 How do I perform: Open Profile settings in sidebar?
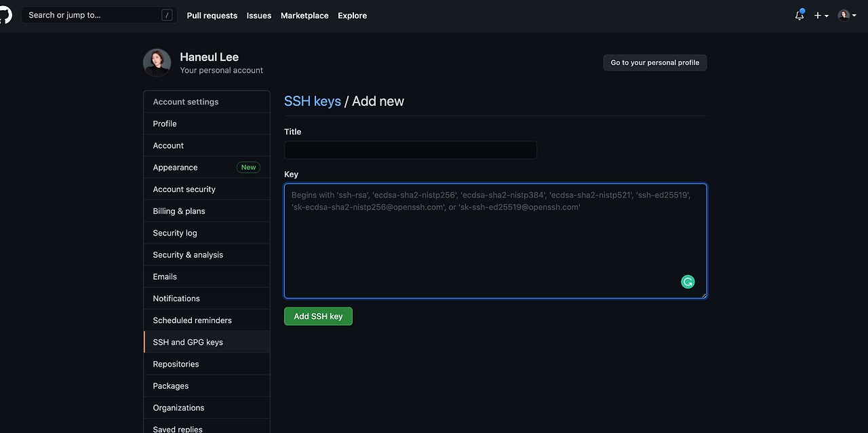click(x=207, y=124)
